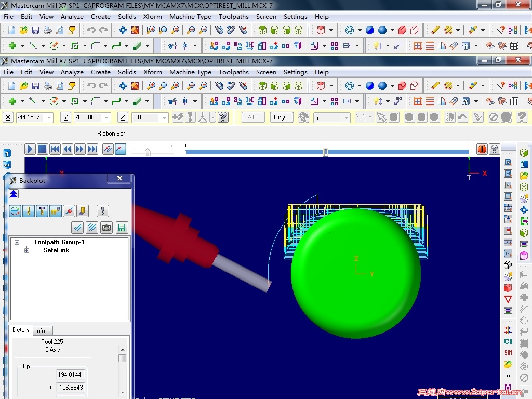
Task: Open backplot conditional stop options icon
Action: point(482,149)
